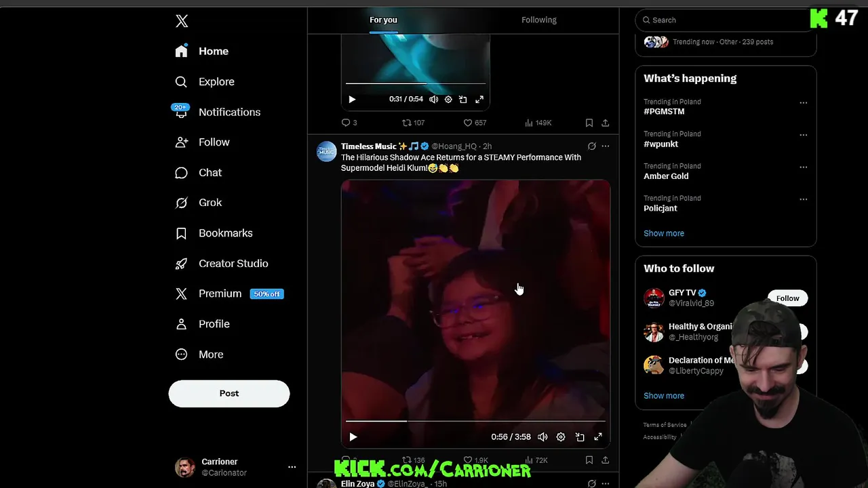Image resolution: width=868 pixels, height=488 pixels.
Task: Open Terms of Service footer link
Action: coord(665,425)
